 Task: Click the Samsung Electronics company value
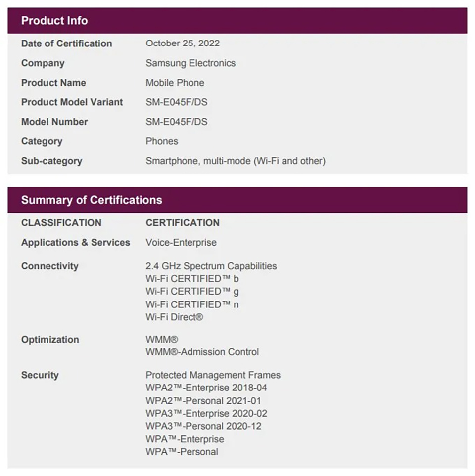coord(190,63)
